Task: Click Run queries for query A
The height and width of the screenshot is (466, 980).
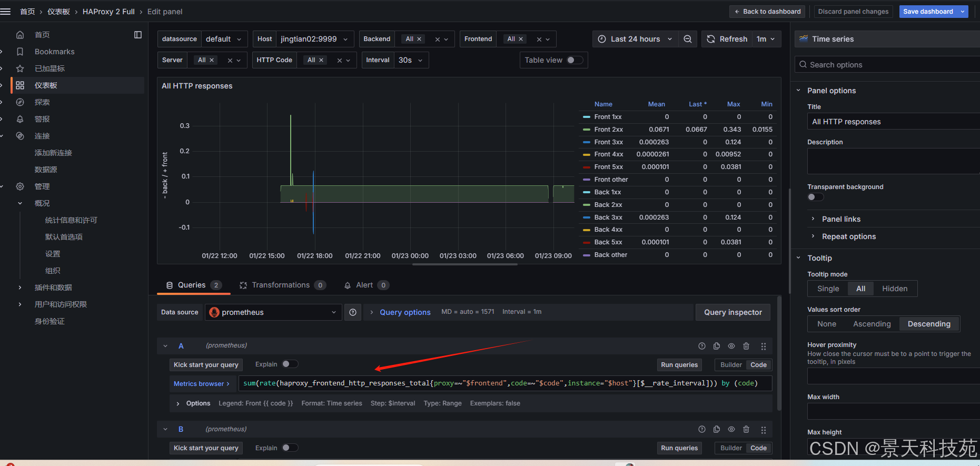Action: coord(679,365)
